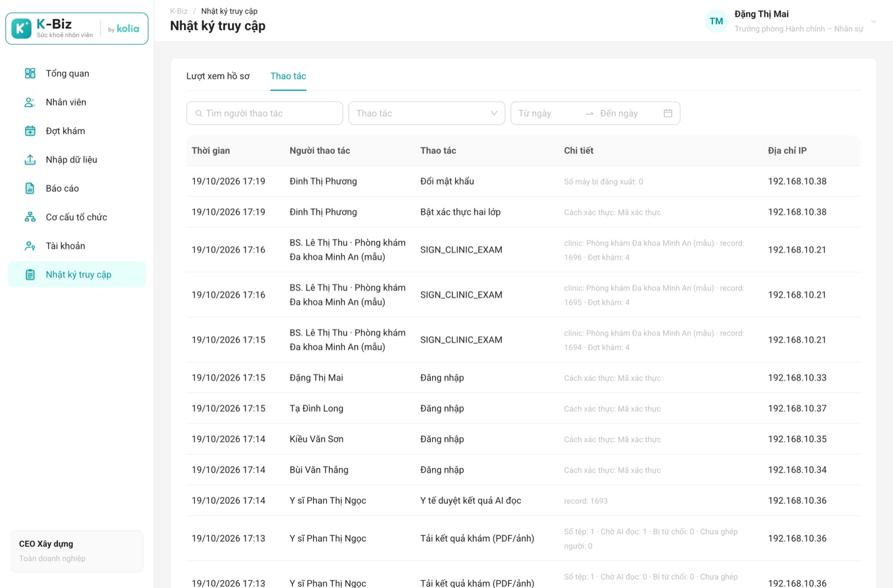
Task: Open Tổng quan menu item
Action: click(x=77, y=73)
